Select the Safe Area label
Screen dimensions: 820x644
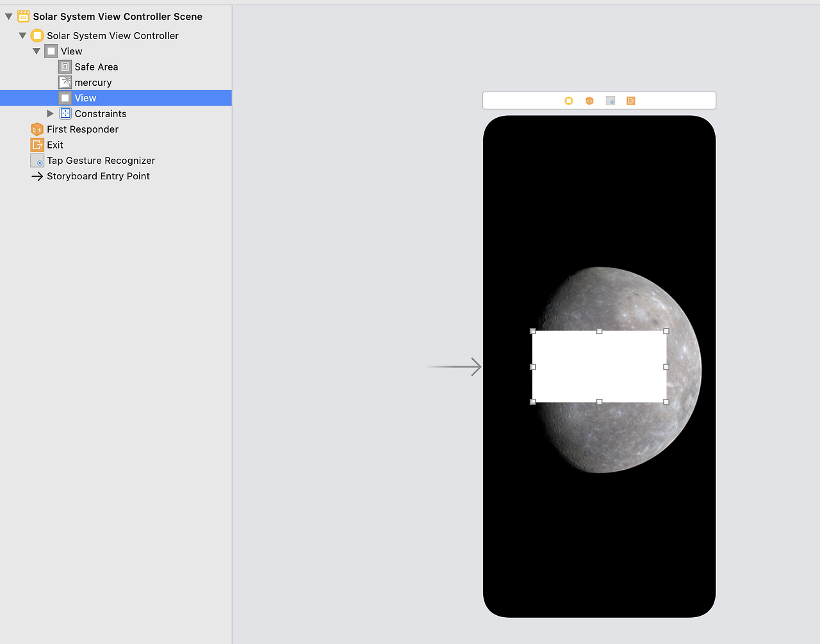[x=96, y=67]
